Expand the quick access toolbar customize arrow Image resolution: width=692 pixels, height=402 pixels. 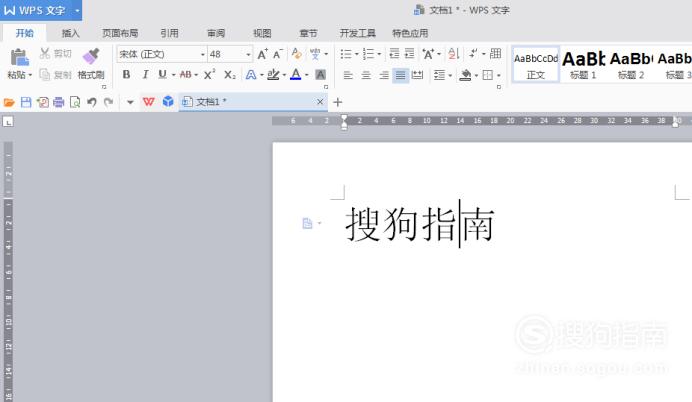(x=130, y=102)
